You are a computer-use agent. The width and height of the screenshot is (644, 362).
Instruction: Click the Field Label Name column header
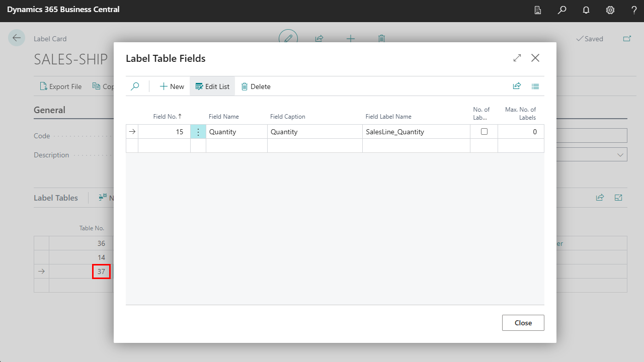(388, 117)
